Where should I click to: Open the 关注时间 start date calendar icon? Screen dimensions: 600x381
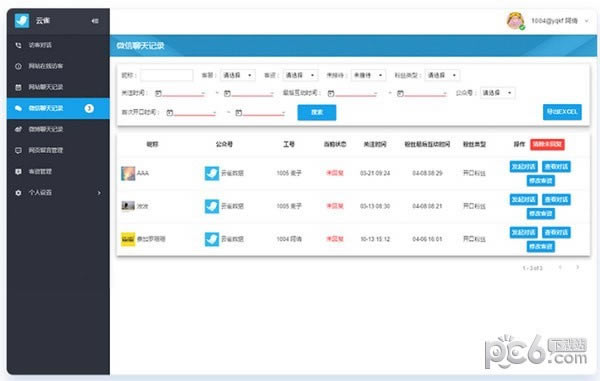coord(158,93)
